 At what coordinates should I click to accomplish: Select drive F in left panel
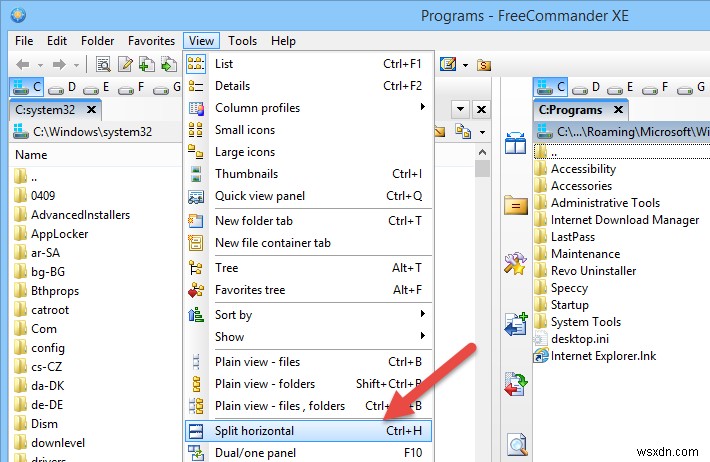click(131, 87)
